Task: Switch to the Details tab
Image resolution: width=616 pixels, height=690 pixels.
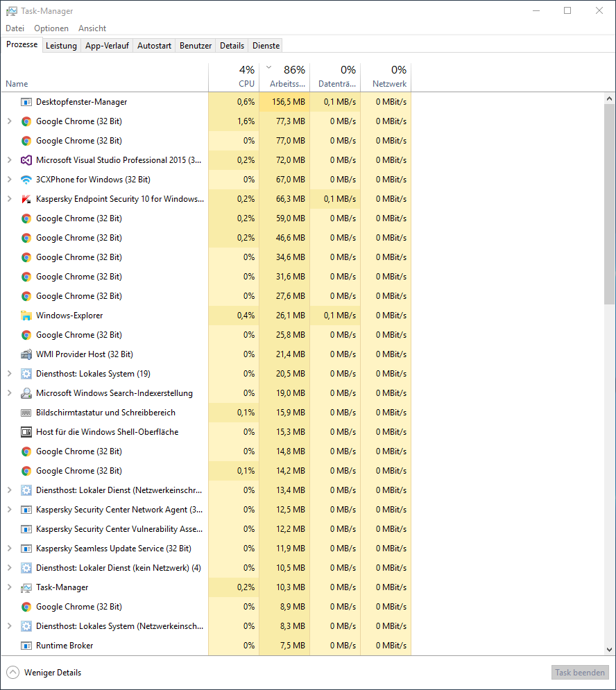Action: click(232, 46)
